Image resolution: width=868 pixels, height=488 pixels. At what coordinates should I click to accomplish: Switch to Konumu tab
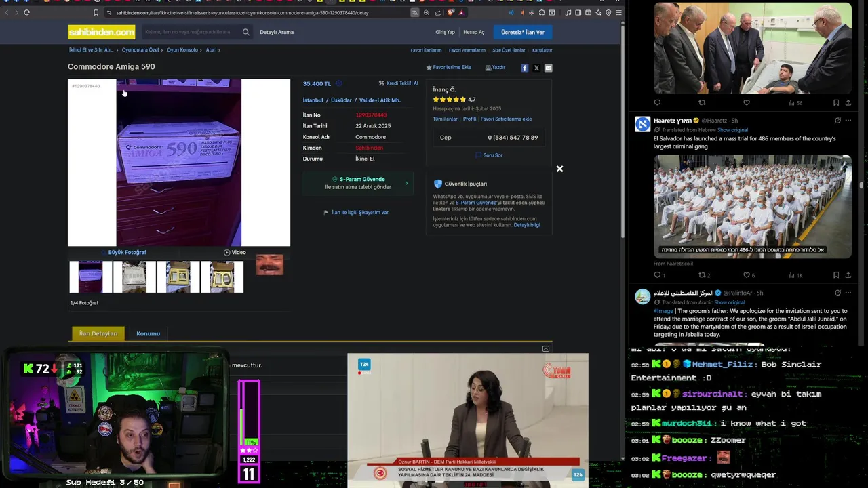[x=148, y=333]
